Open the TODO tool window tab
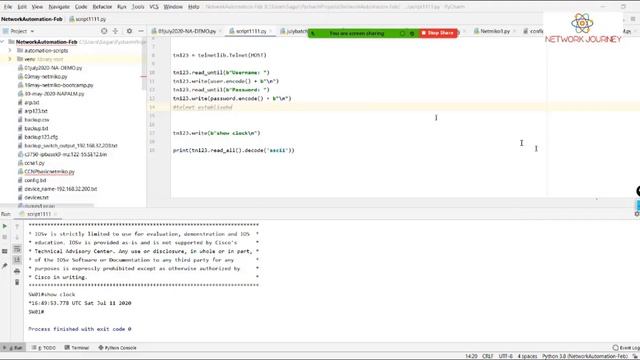 (x=44, y=348)
